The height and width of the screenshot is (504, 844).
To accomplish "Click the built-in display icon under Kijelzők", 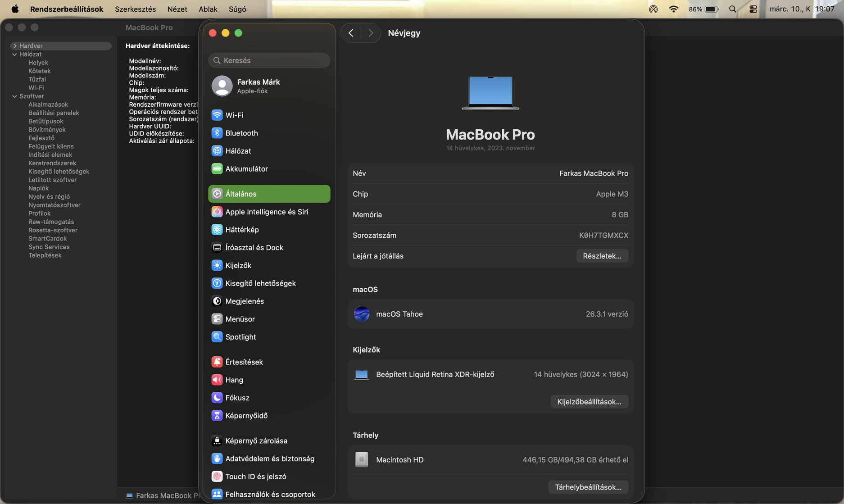I will (362, 374).
